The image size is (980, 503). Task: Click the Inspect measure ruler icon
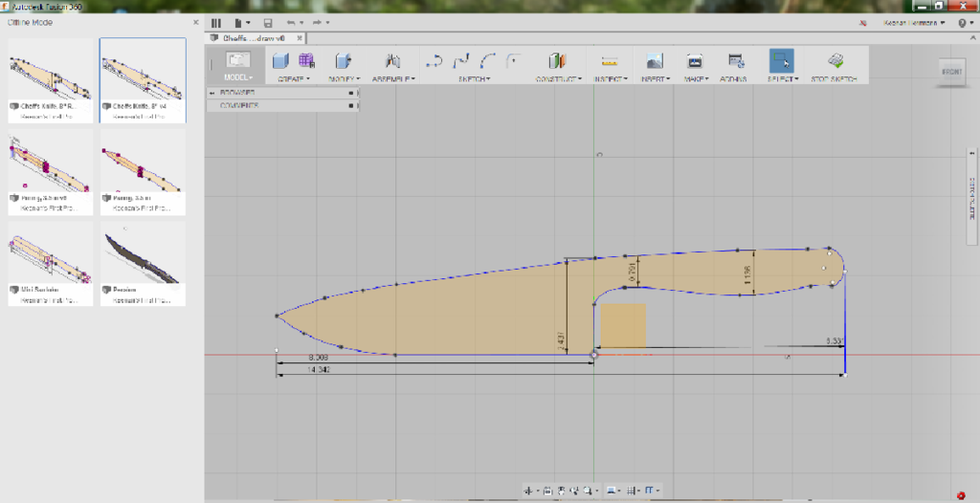(x=610, y=61)
